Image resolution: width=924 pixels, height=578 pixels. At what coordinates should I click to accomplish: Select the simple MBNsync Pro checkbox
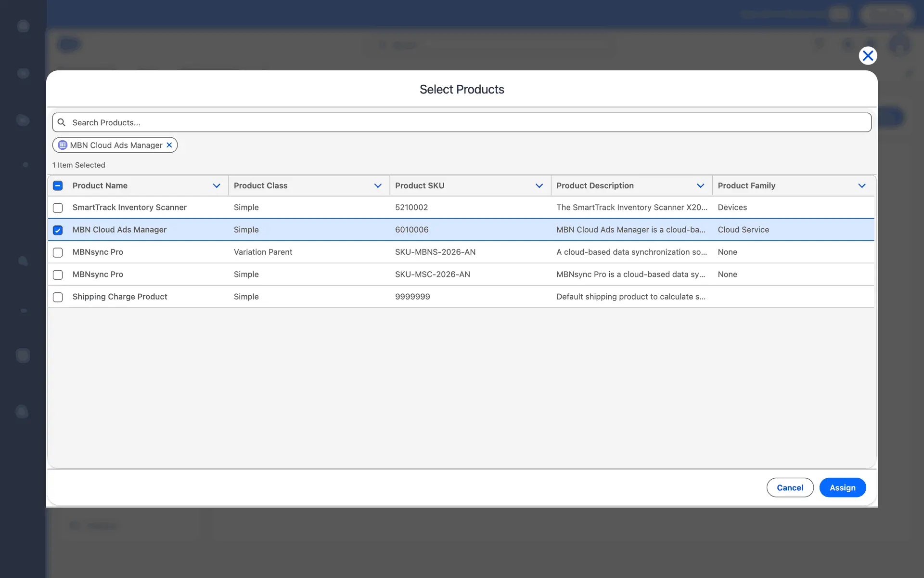click(x=58, y=275)
